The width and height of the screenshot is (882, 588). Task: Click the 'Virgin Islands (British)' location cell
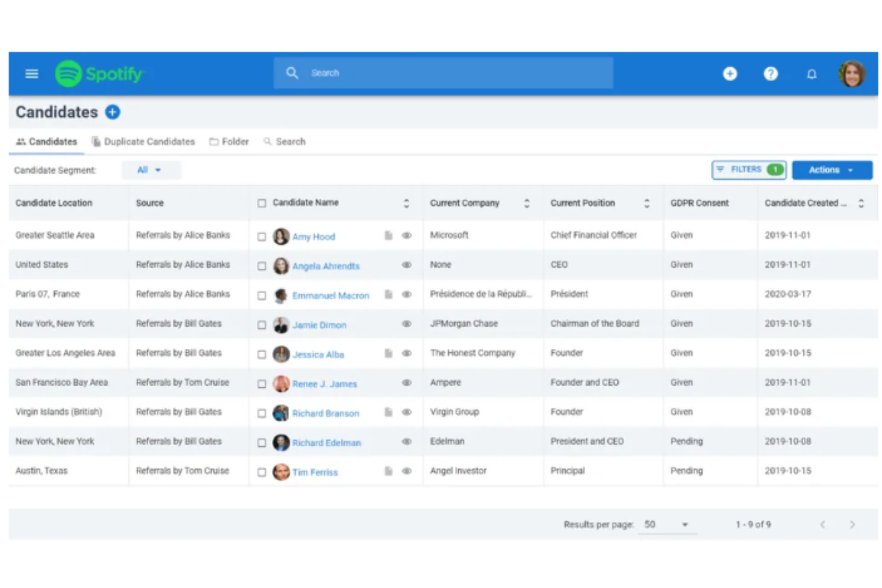(59, 412)
